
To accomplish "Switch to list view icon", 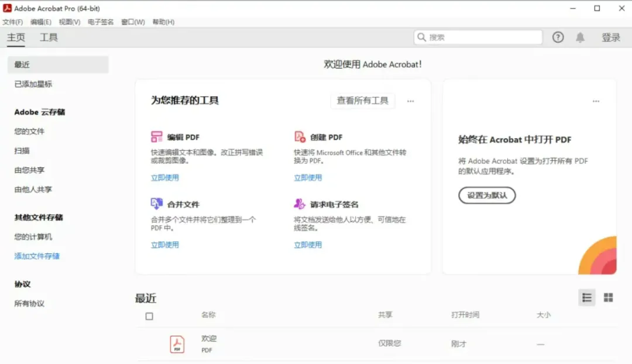I will 587,297.
